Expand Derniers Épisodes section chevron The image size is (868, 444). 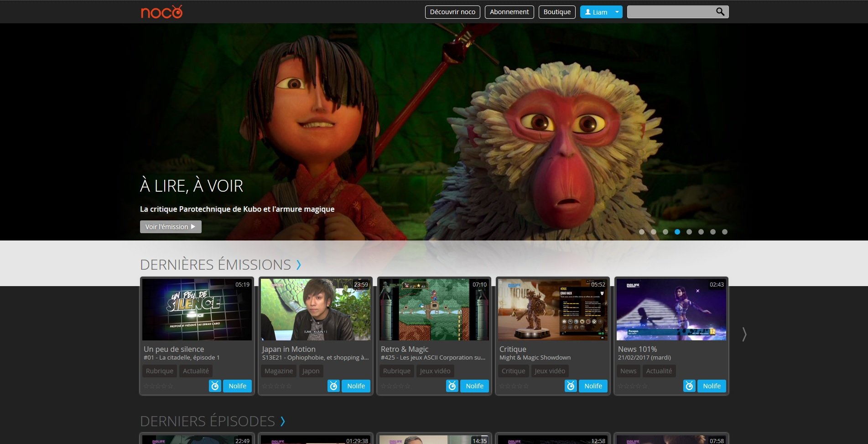tap(283, 421)
